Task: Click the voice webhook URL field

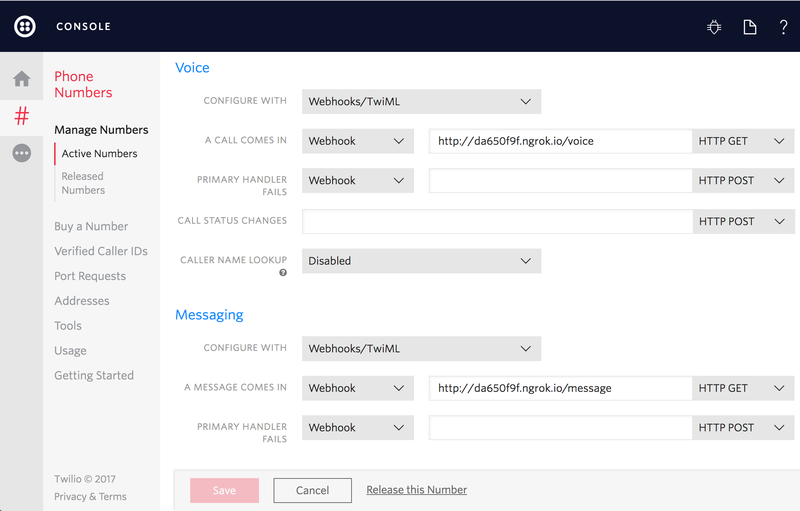Action: click(560, 141)
